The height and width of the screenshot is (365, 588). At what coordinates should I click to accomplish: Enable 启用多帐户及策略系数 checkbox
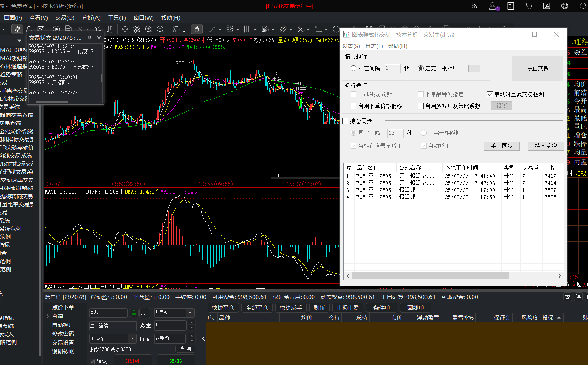[x=421, y=106]
